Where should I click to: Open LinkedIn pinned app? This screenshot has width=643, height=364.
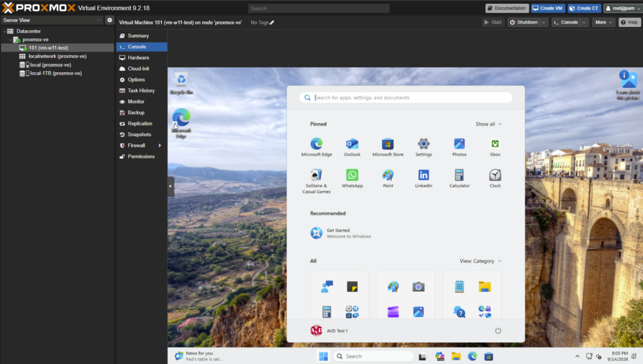[423, 178]
